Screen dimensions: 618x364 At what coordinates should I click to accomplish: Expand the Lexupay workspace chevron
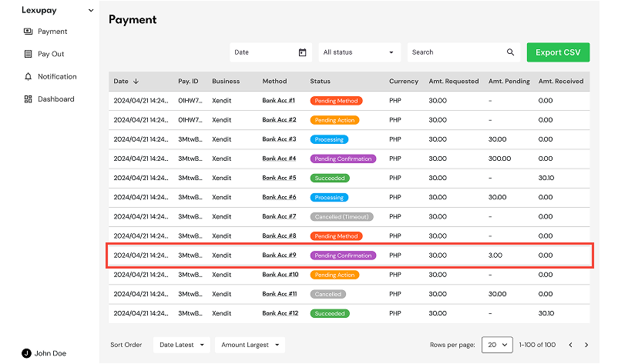(x=91, y=11)
